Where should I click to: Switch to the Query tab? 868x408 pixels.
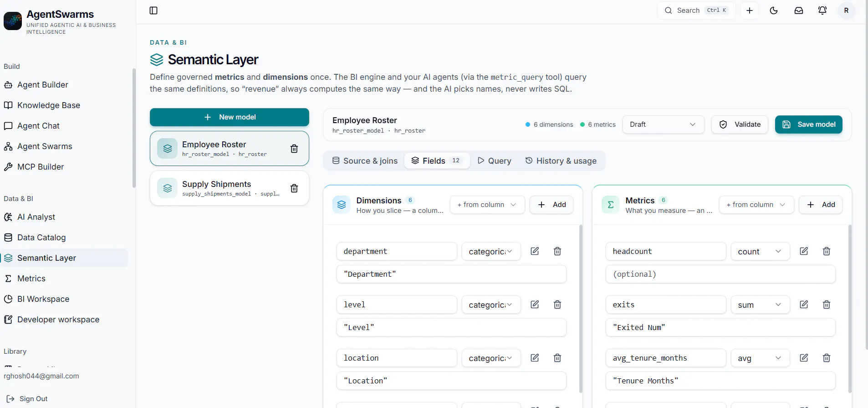coord(494,161)
